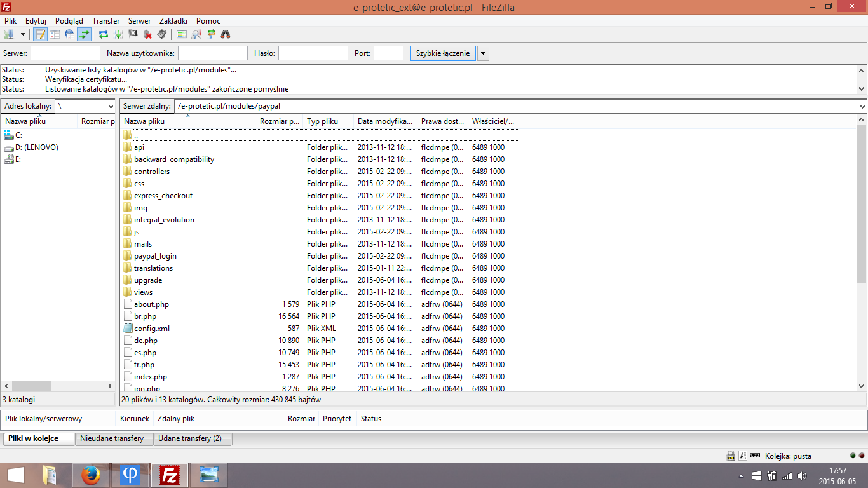Viewport: 868px width, 488px height.
Task: Select local drive C:
Action: click(x=13, y=135)
